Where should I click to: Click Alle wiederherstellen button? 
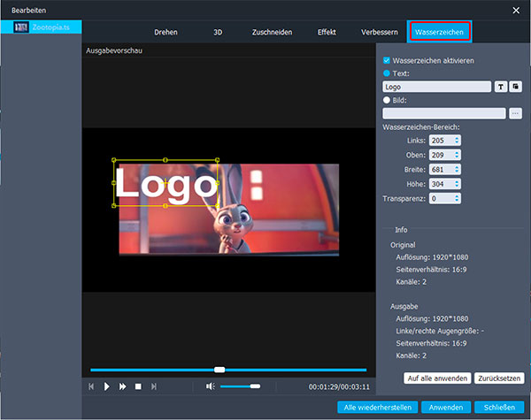click(x=378, y=407)
